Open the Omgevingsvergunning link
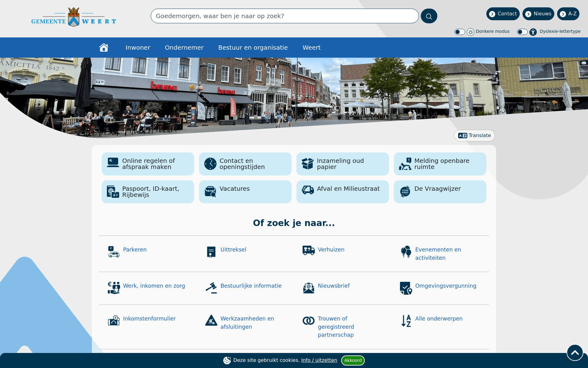 tap(446, 286)
